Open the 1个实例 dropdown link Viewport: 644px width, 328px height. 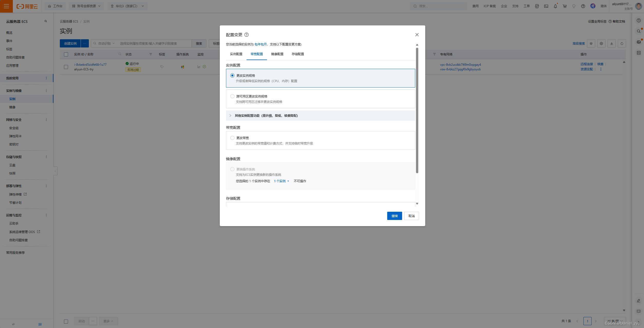(x=281, y=181)
